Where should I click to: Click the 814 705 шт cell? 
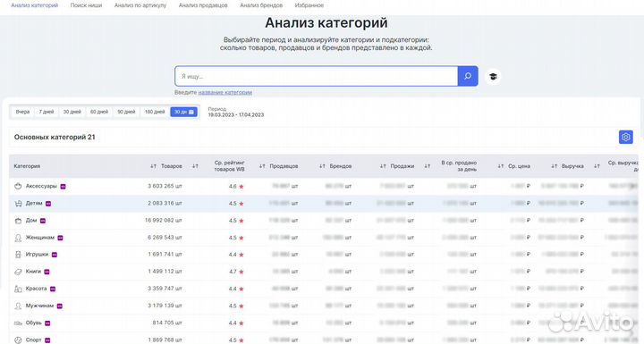pyautogui.click(x=167, y=323)
